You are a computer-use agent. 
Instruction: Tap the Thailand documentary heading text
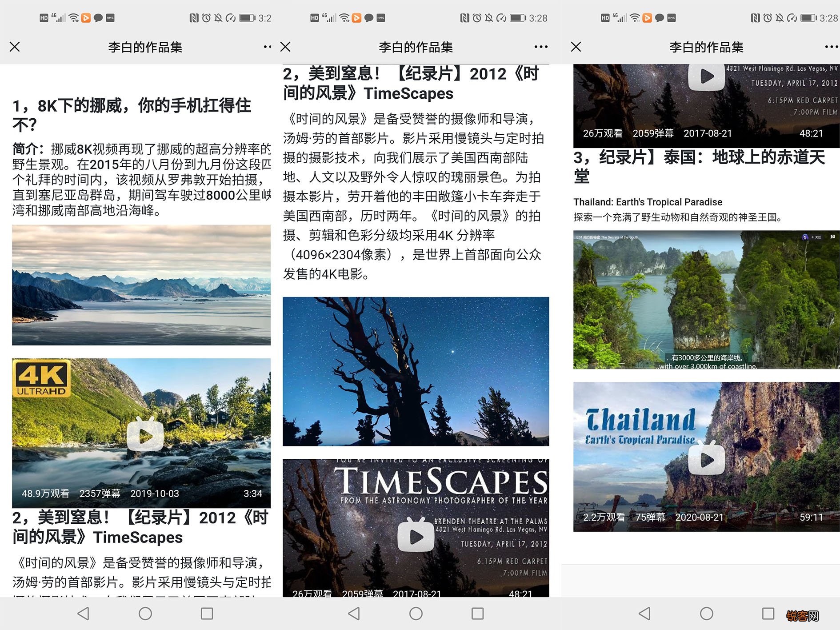tap(699, 166)
